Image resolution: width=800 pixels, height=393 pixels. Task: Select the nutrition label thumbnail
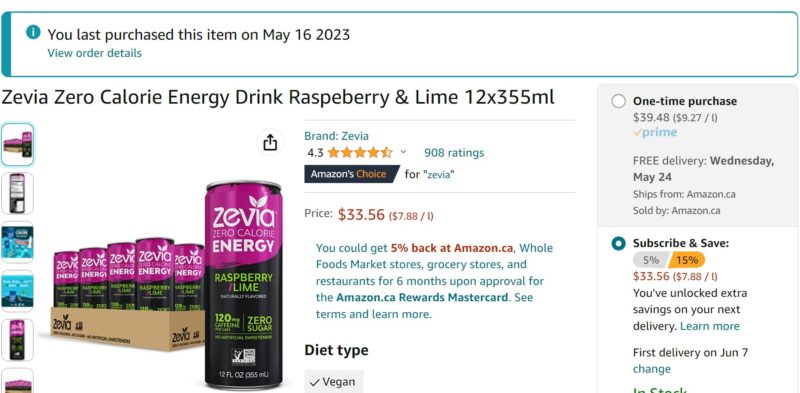pyautogui.click(x=17, y=193)
